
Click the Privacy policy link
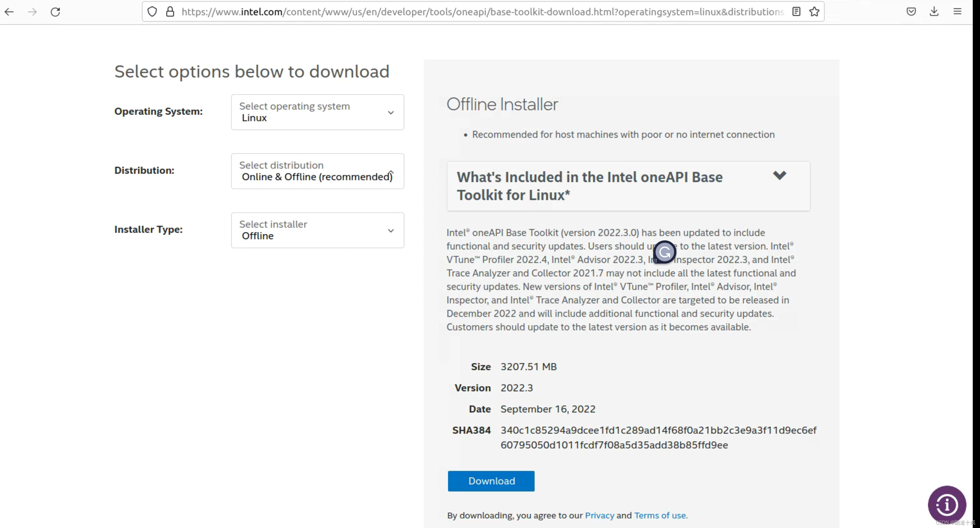(598, 515)
